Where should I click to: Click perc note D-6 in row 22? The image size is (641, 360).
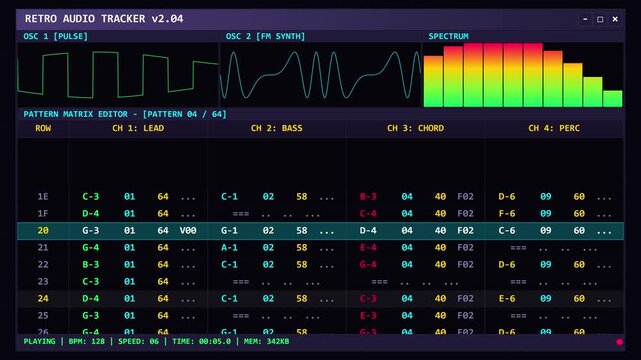[x=507, y=265]
